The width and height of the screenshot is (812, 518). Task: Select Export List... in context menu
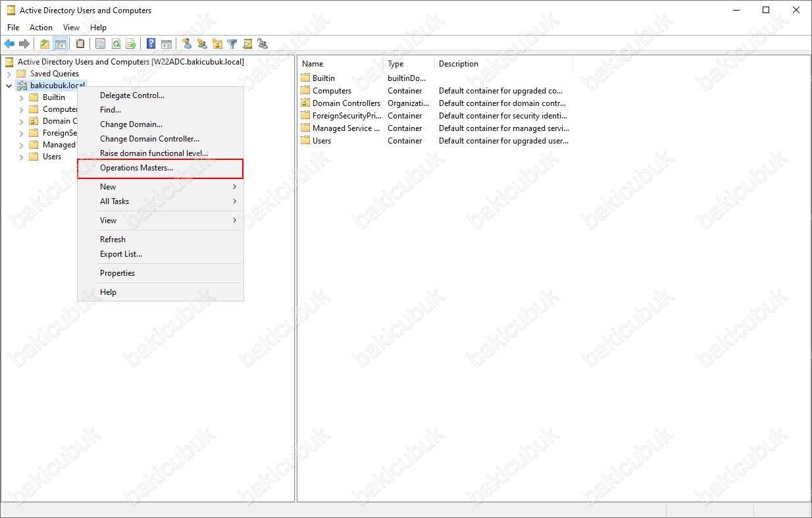click(161, 254)
